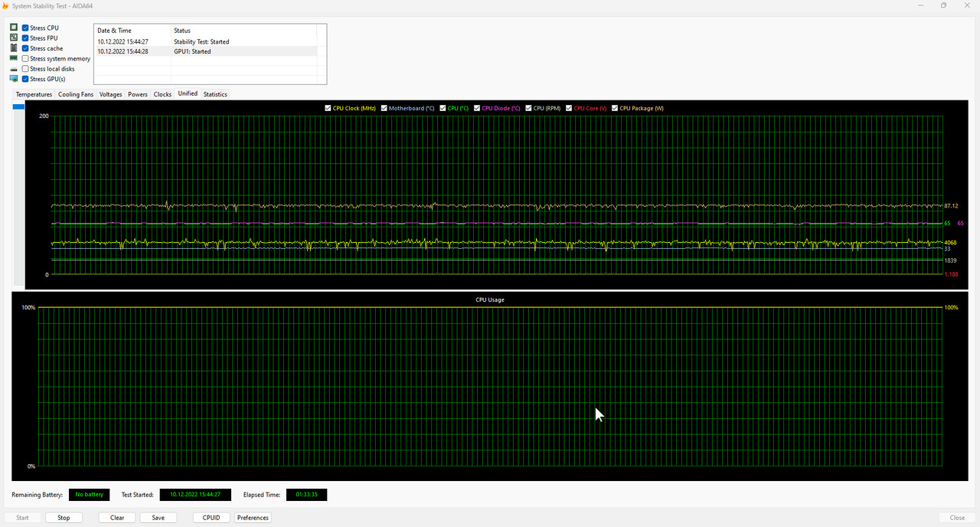The image size is (980, 527).
Task: Open the Statistics tab
Action: [215, 94]
